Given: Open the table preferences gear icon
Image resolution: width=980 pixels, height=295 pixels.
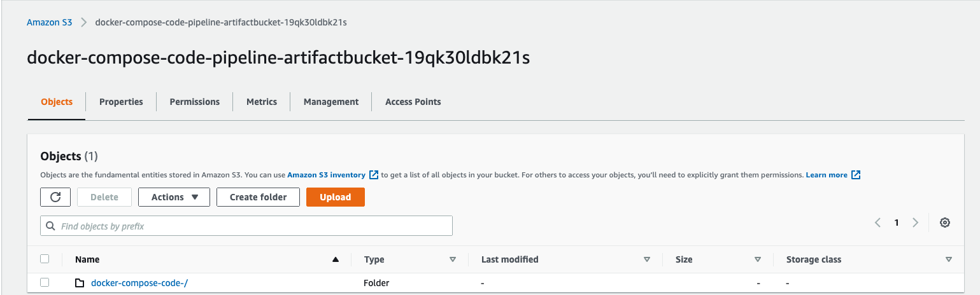Looking at the screenshot, I should pos(945,223).
